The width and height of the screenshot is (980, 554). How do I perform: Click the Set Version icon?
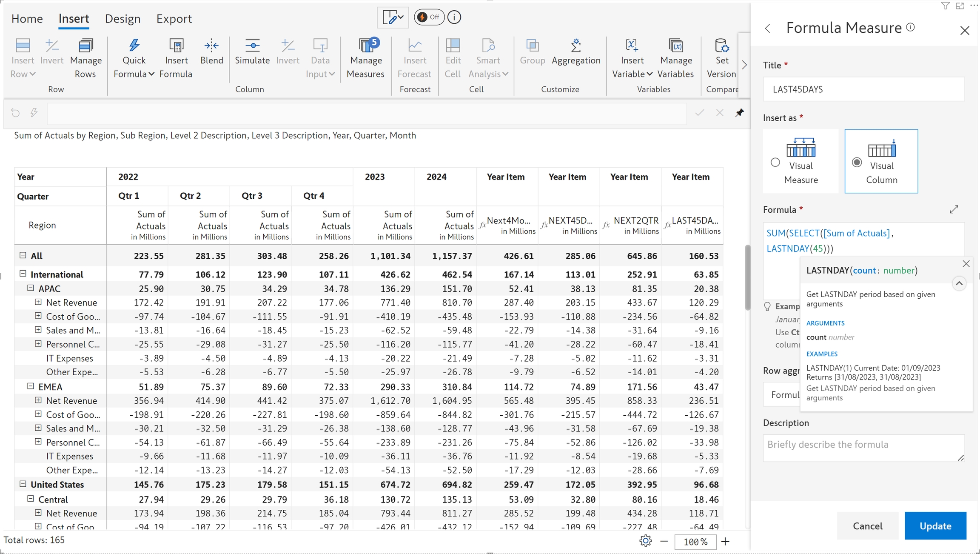coord(721,46)
